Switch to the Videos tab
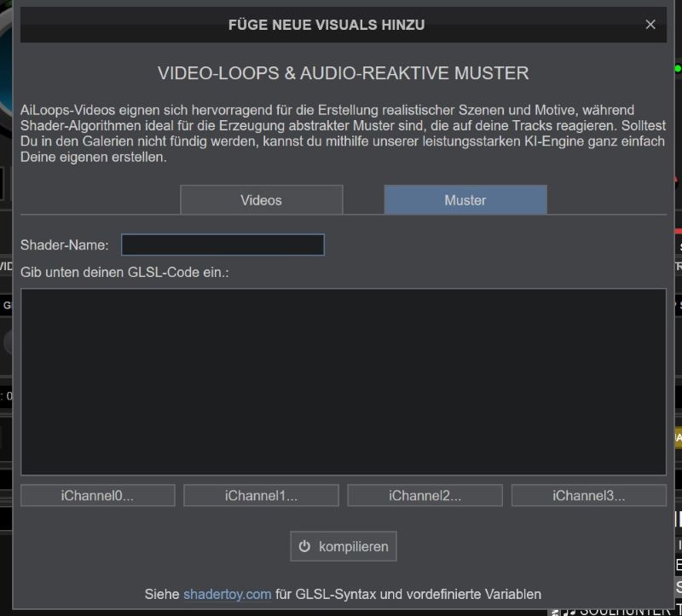 click(261, 200)
